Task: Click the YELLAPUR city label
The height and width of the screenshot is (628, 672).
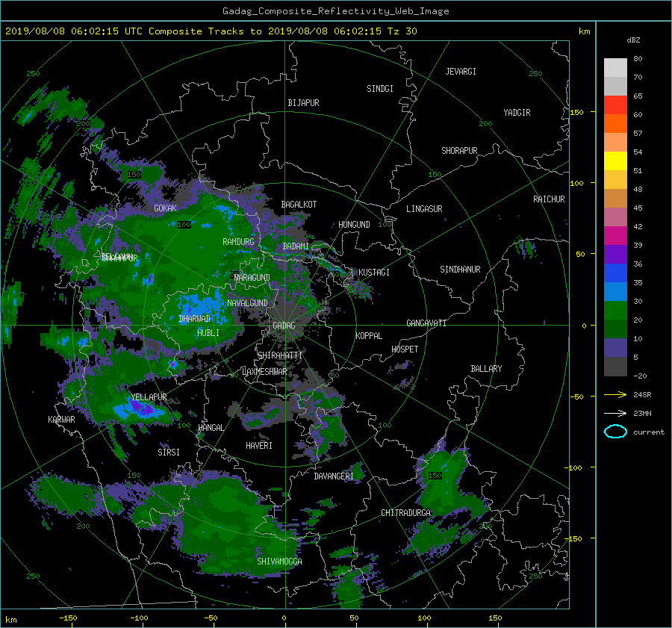Action: [x=149, y=397]
